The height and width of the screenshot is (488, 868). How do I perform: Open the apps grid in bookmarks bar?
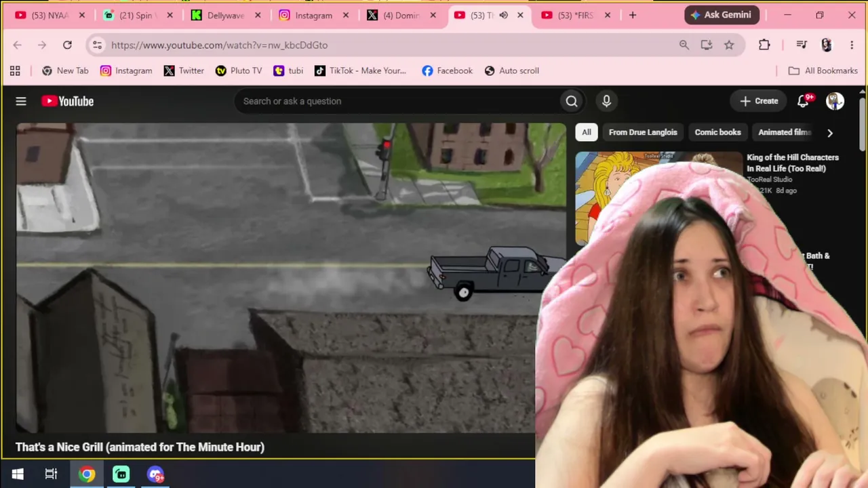click(15, 70)
